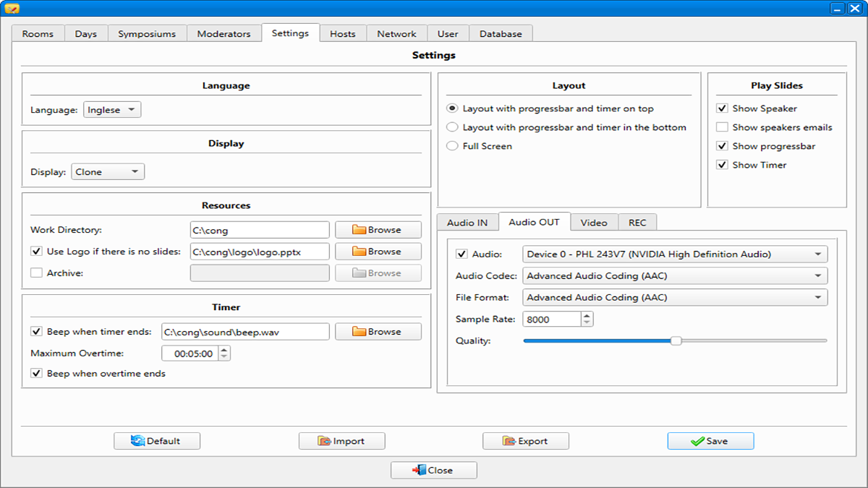The width and height of the screenshot is (868, 488).
Task: Open the Language dropdown showing Inglese
Action: [x=112, y=110]
